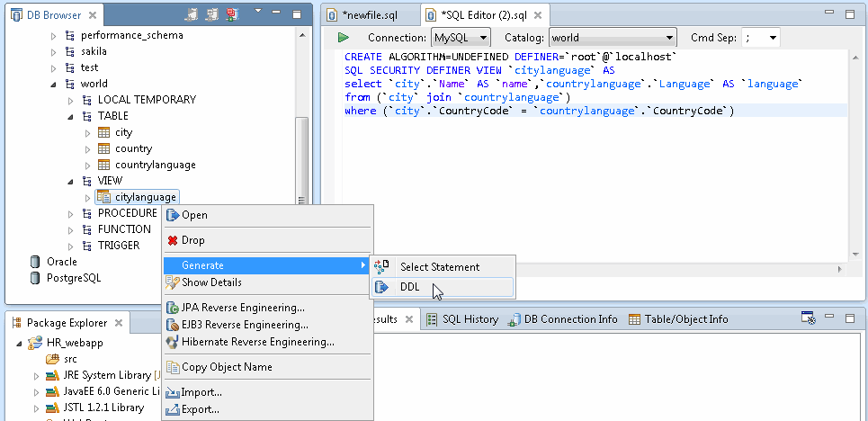Click the citylanguage view icon in tree
Screen dimensions: 868x421
(x=103, y=197)
